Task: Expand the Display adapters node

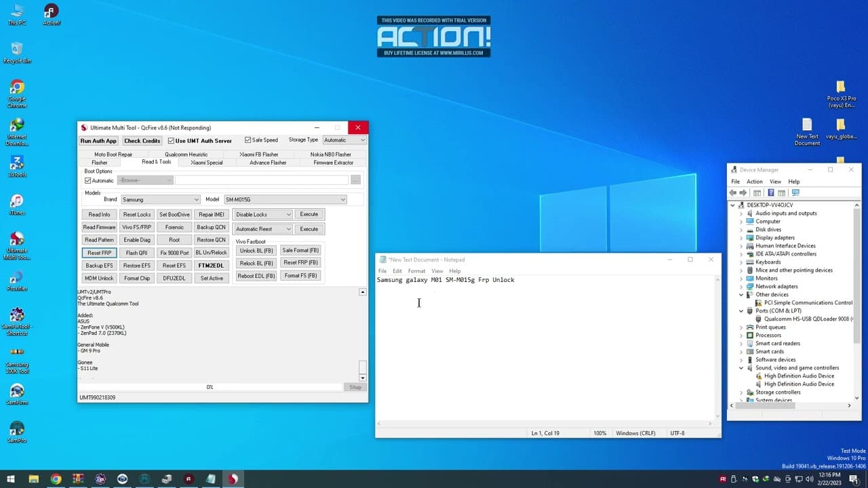Action: (x=741, y=238)
